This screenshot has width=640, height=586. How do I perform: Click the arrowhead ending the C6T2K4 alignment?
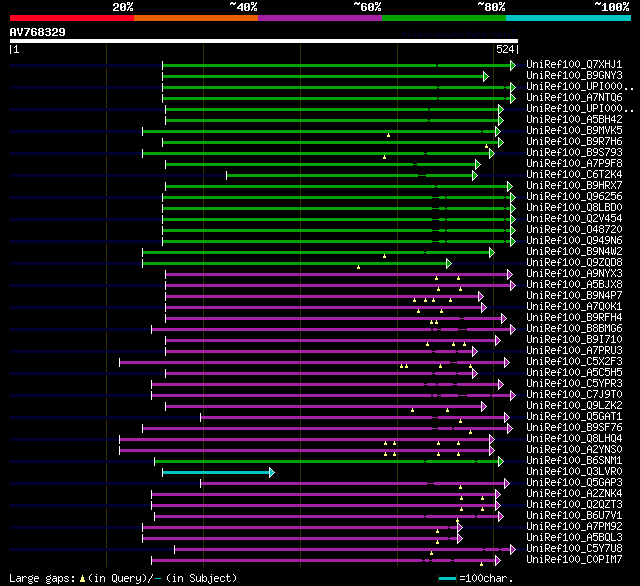coord(474,175)
